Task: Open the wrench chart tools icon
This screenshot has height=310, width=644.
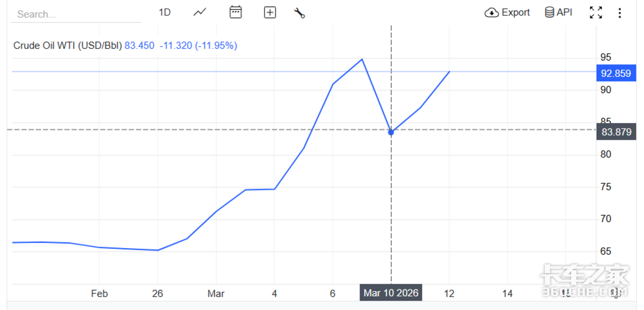Action: tap(299, 13)
